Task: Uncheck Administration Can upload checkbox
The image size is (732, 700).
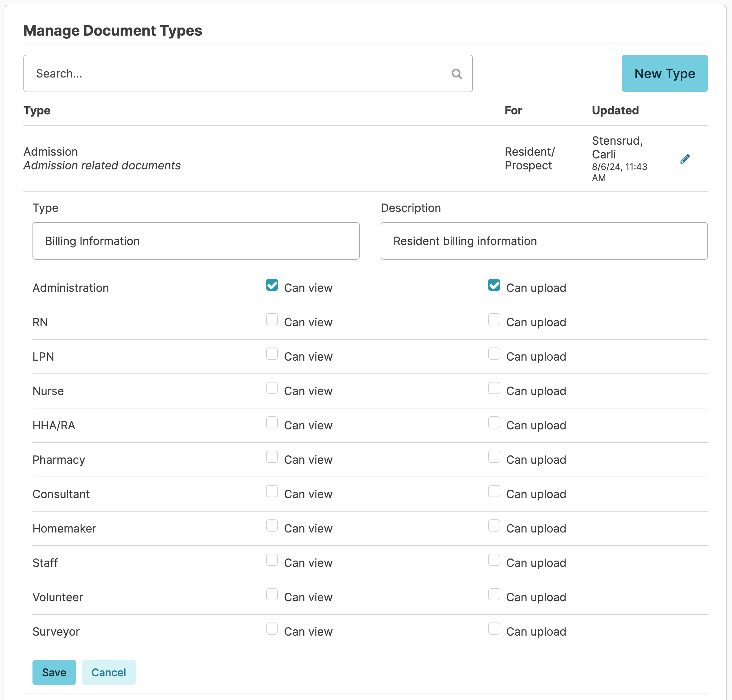Action: tap(494, 285)
